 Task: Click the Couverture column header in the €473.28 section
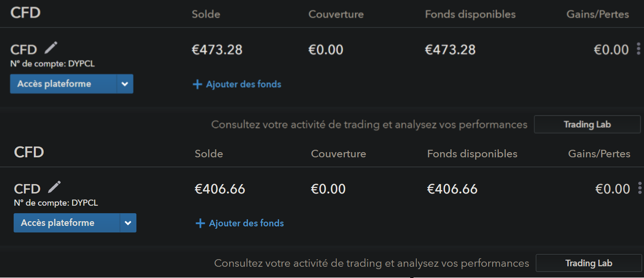click(336, 14)
